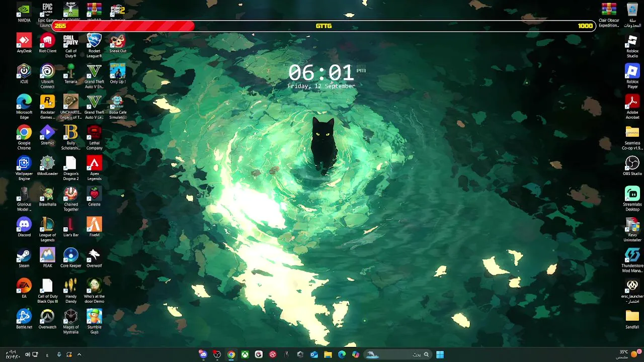Select the Chained Together game icon
Viewport: 644px width, 362px height.
click(x=71, y=199)
